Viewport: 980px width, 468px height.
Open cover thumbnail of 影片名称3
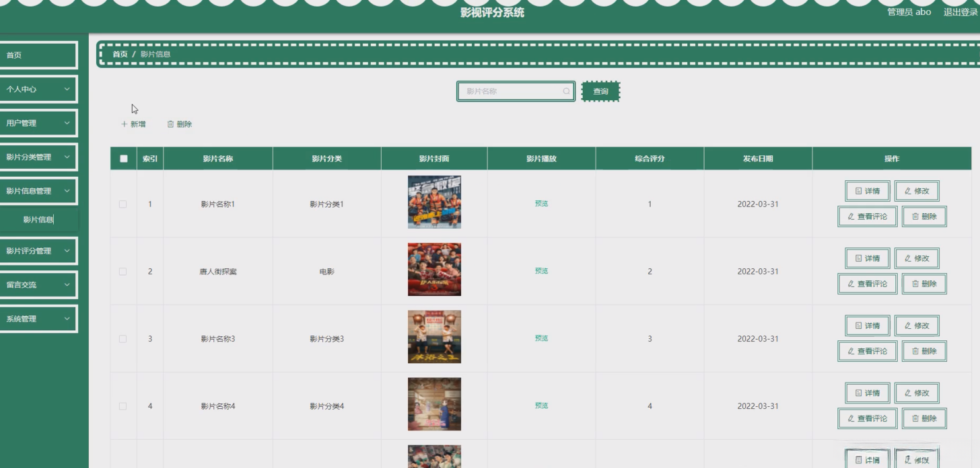point(434,337)
